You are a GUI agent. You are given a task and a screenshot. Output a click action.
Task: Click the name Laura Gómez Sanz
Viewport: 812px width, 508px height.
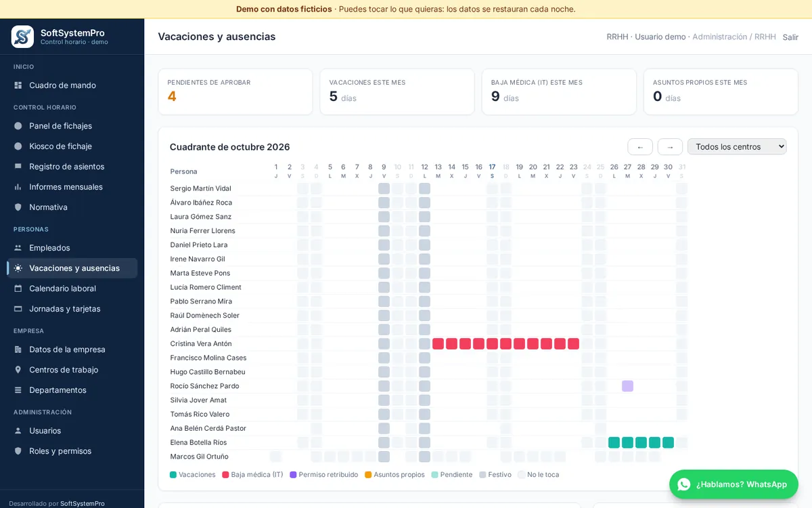[201, 217]
